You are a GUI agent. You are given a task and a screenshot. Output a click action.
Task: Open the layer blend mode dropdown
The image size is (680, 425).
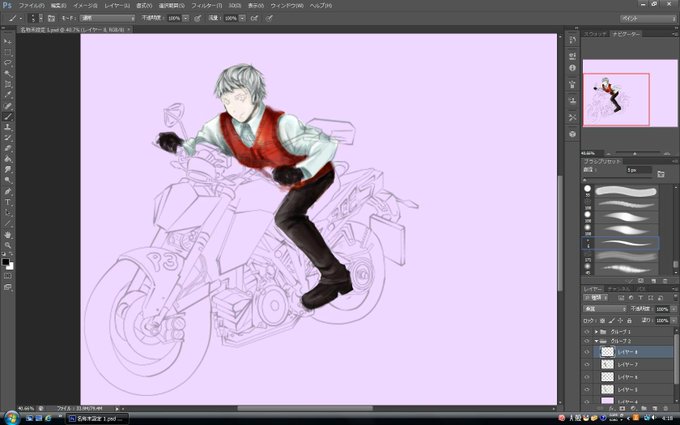[605, 309]
